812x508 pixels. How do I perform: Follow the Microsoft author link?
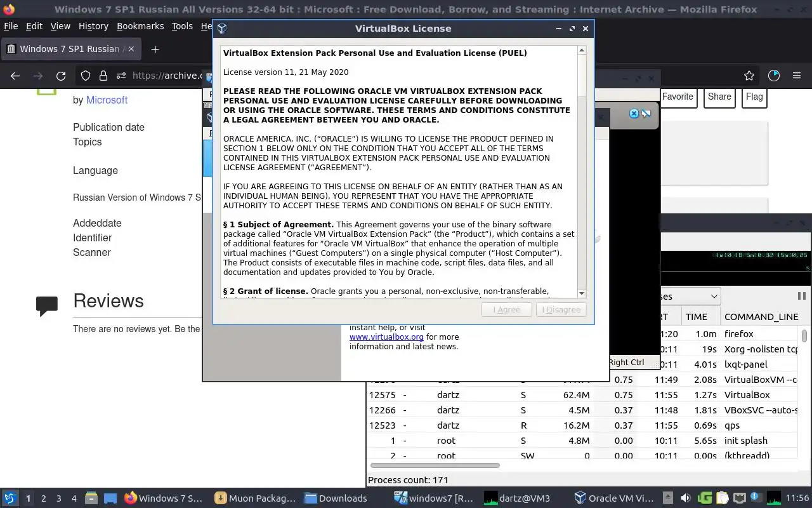click(x=107, y=100)
